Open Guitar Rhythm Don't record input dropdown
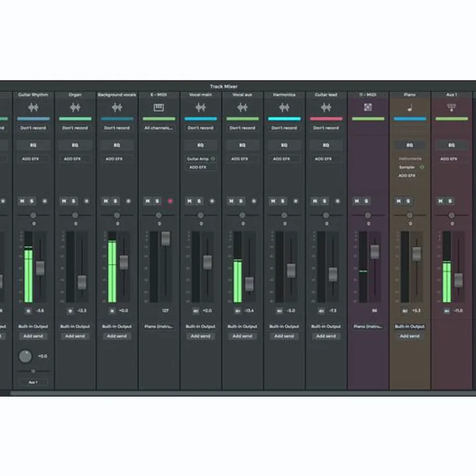This screenshot has height=476, width=476. click(x=33, y=128)
